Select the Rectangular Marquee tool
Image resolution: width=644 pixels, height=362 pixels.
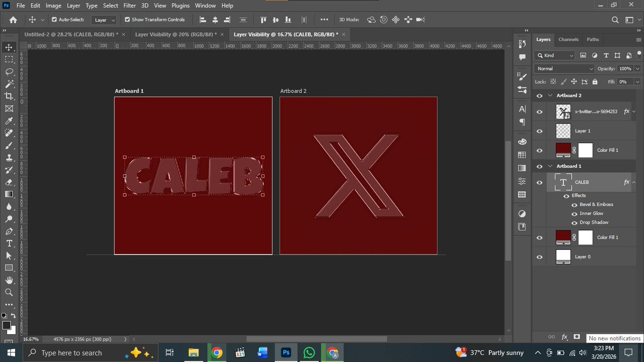tap(9, 59)
